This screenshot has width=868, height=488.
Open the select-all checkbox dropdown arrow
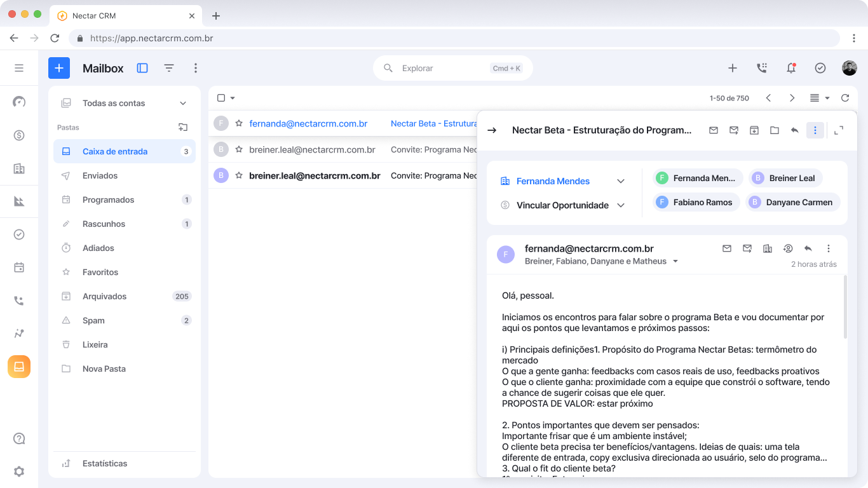233,98
